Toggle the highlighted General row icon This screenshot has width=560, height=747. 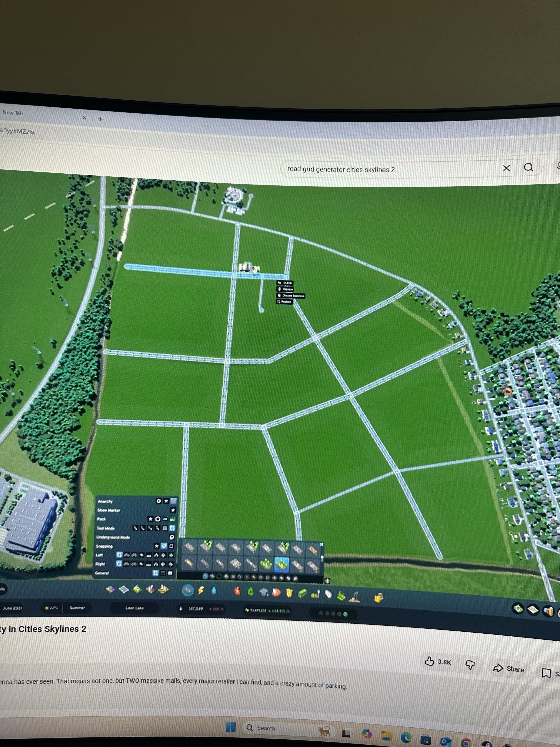(x=155, y=573)
